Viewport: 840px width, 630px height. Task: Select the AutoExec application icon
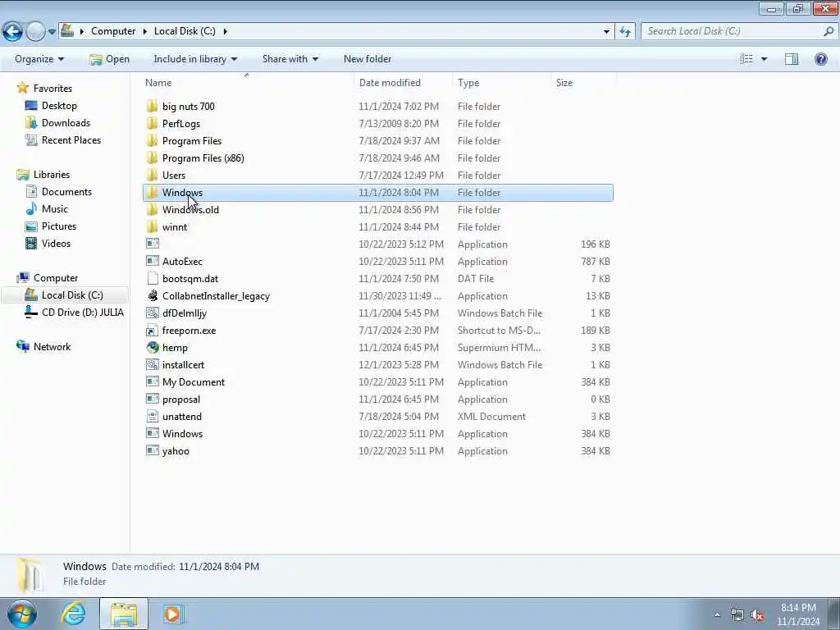click(152, 261)
